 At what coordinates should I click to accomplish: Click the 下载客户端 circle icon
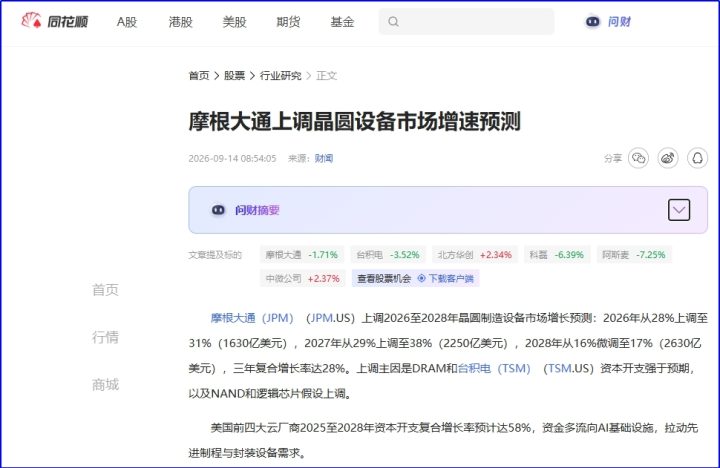(422, 278)
